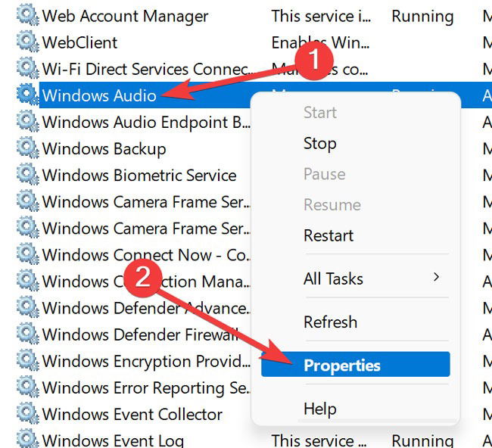Image resolution: width=492 pixels, height=448 pixels.
Task: Click the Windows Connect Now service name
Action: (x=146, y=254)
